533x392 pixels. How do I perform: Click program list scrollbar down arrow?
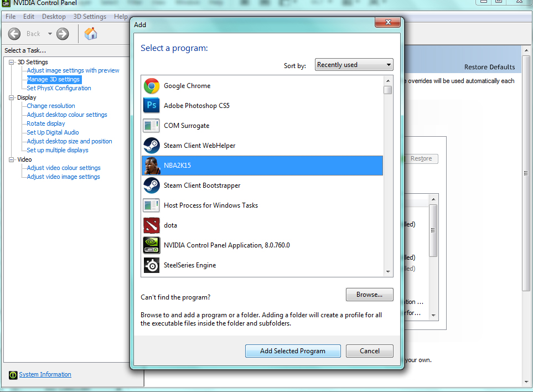point(388,272)
